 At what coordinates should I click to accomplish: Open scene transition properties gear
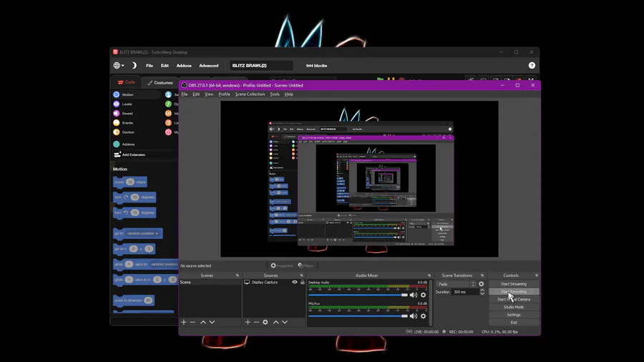pyautogui.click(x=482, y=284)
